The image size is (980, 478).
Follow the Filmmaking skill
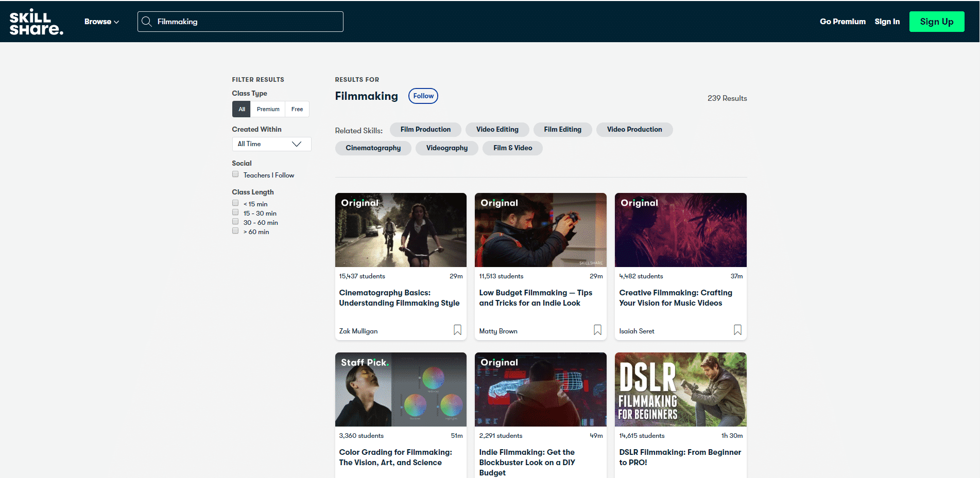[x=423, y=96]
